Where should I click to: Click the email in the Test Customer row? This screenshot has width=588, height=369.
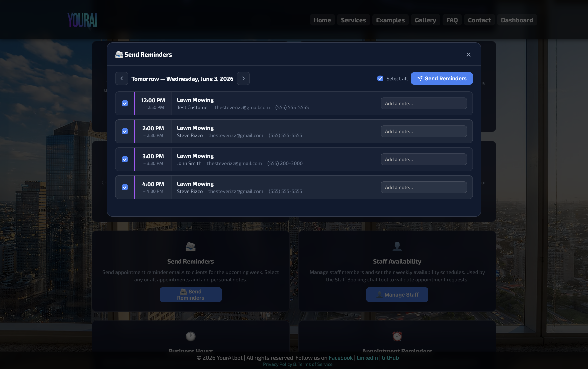click(242, 108)
